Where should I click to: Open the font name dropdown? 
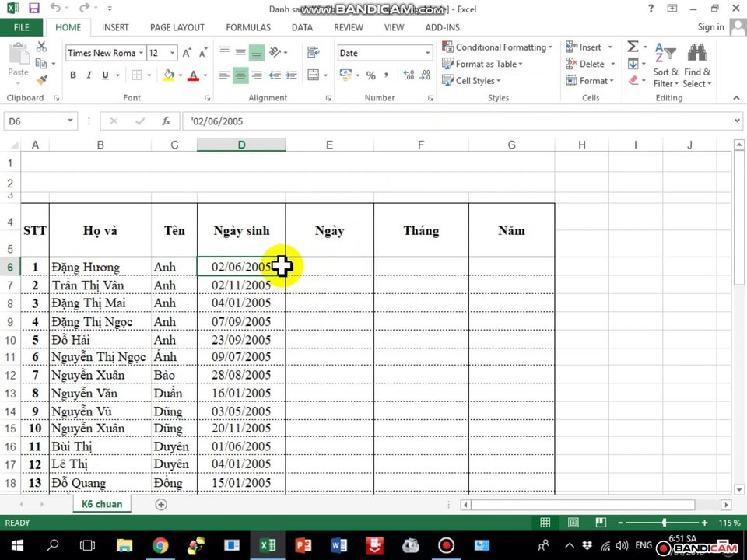tap(141, 53)
